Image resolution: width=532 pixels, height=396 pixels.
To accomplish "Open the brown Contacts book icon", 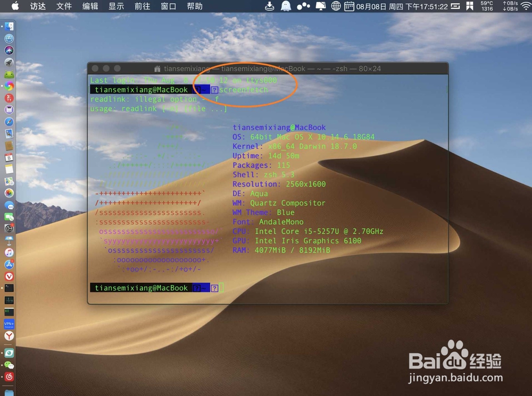I will pos(9,146).
